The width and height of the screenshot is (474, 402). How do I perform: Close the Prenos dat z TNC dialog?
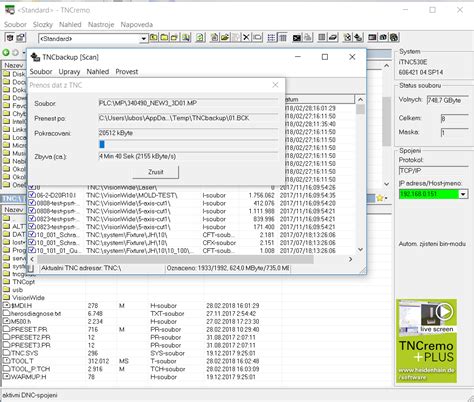[275, 85]
